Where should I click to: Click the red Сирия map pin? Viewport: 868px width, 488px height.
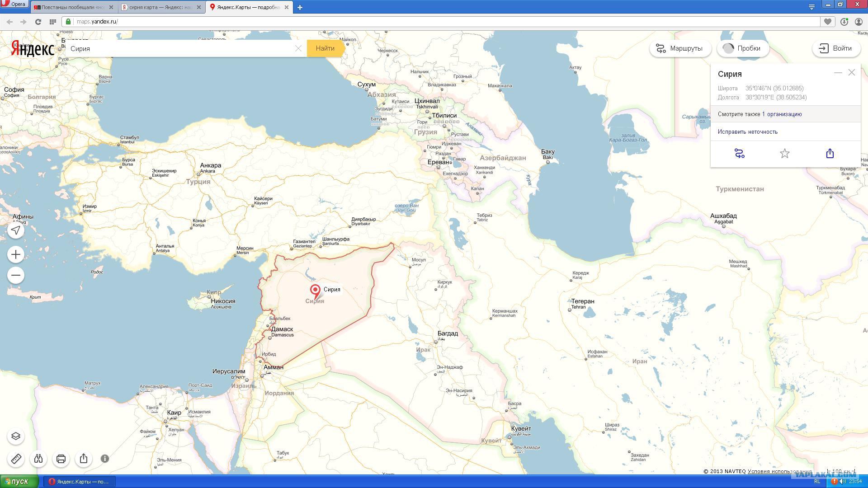point(315,291)
